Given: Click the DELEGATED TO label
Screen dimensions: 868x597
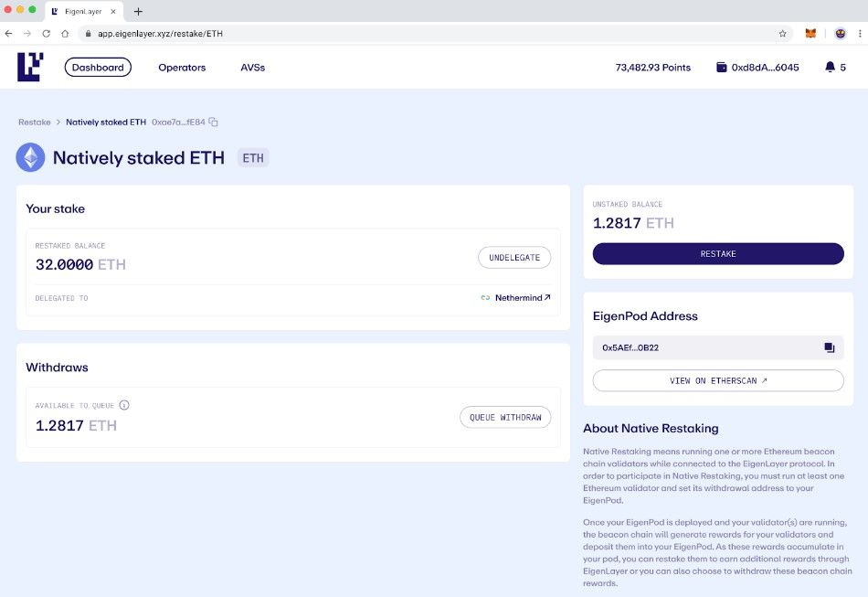Looking at the screenshot, I should 61,298.
